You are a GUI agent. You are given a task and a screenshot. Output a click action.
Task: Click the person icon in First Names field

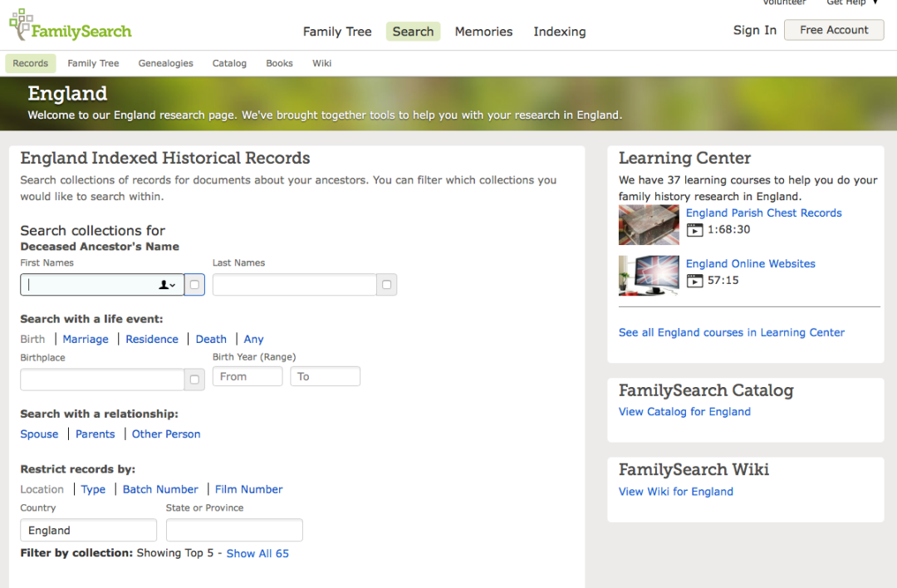click(x=166, y=285)
